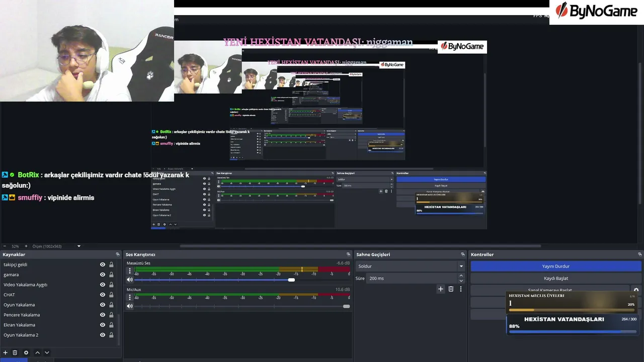Hide the takipçi geldi source
Screen dimensions: 644x362
tap(103, 264)
